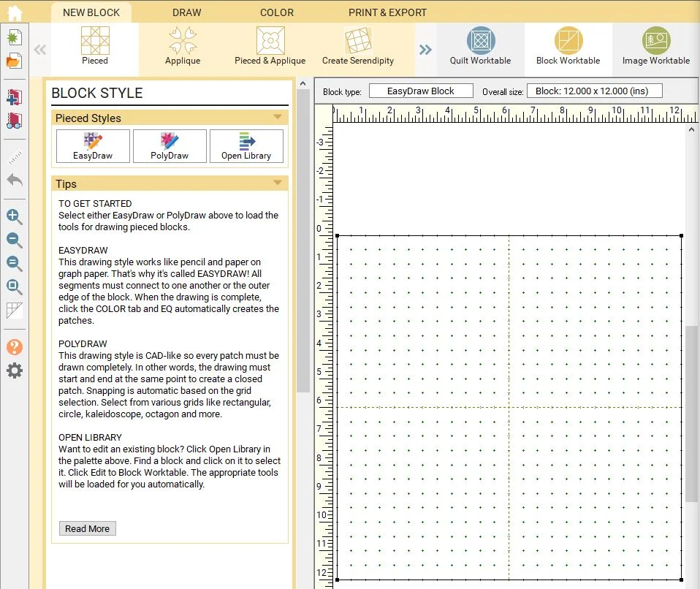The width and height of the screenshot is (700, 589).
Task: Click the Zoom In magnifier
Action: tap(15, 216)
